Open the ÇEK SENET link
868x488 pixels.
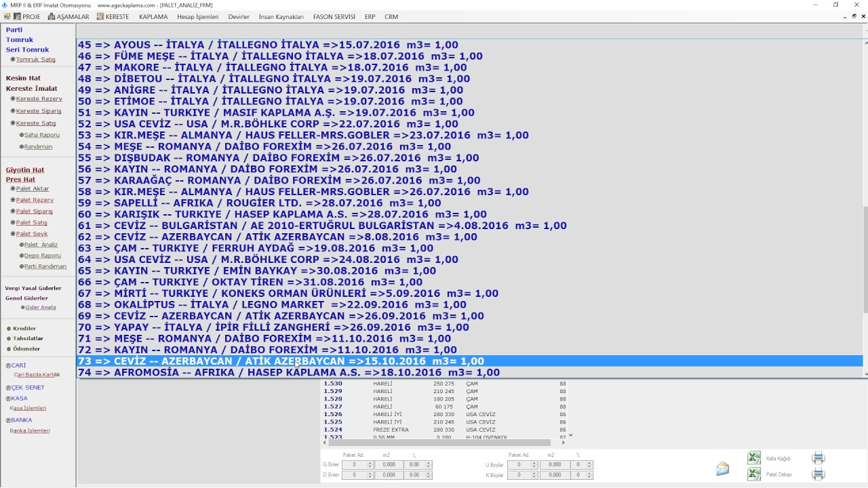click(27, 388)
